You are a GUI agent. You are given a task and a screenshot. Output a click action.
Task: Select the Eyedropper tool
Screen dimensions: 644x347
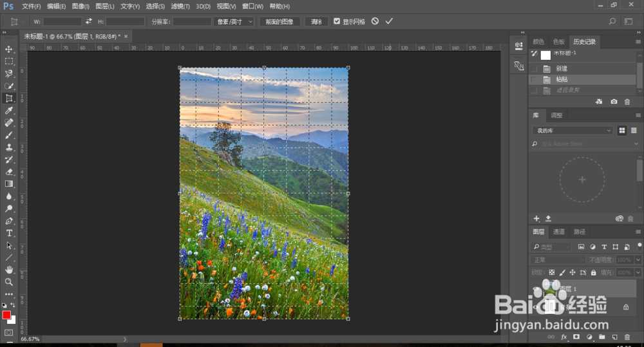(x=8, y=111)
